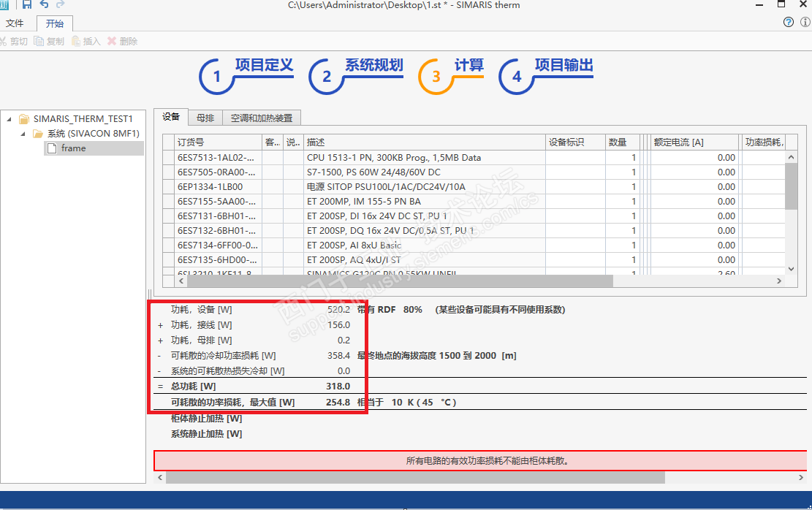The width and height of the screenshot is (812, 510).
Task: Switch to the 空调和加热装置 tab
Action: (262, 118)
